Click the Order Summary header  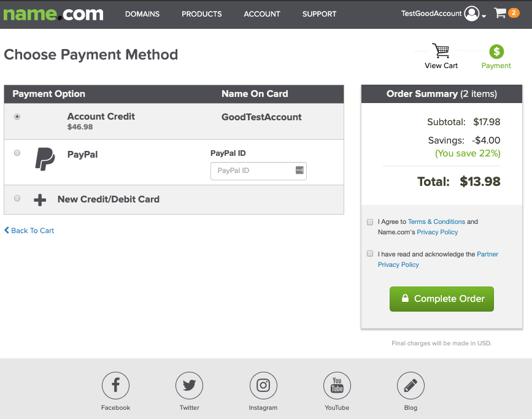(x=441, y=94)
